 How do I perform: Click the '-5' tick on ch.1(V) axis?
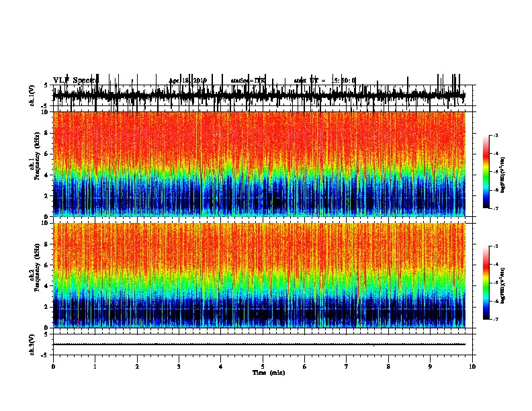(x=45, y=106)
